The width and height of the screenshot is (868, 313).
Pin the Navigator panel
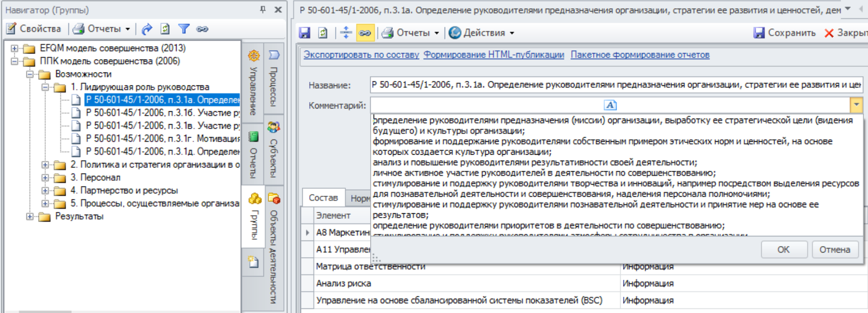click(263, 9)
